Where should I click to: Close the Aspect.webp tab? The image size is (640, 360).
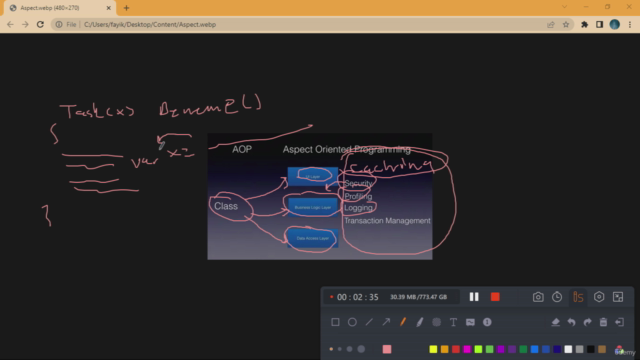(109, 8)
